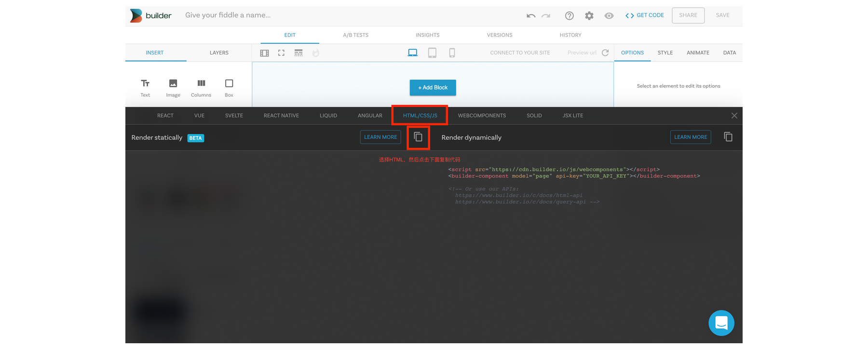Click LEARN MORE for Render dynamically
The image size is (868, 350).
tap(691, 137)
